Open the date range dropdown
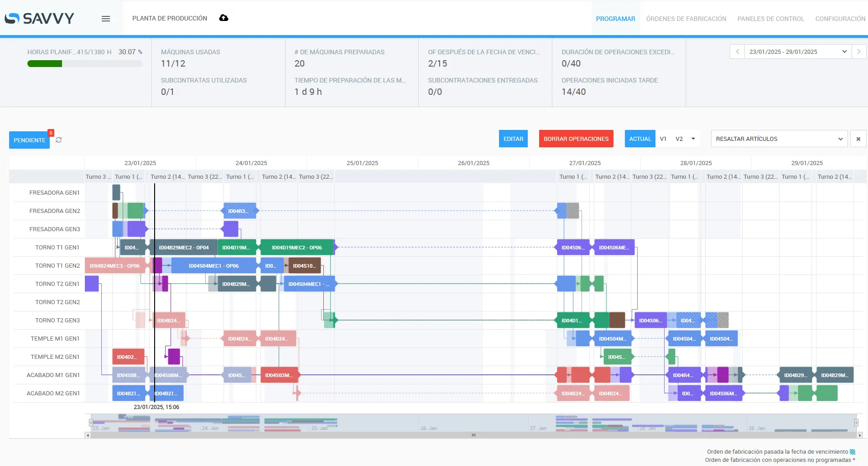This screenshot has width=868, height=466. coord(798,52)
